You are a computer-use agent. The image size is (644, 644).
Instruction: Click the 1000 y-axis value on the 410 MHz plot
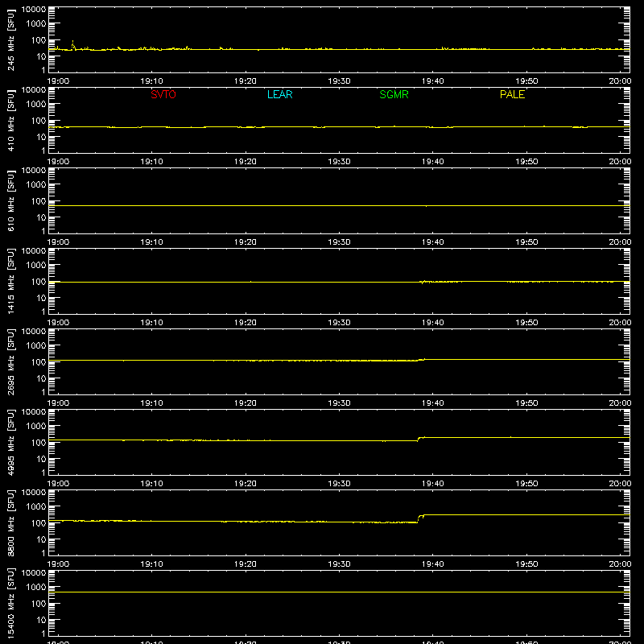pos(36,104)
